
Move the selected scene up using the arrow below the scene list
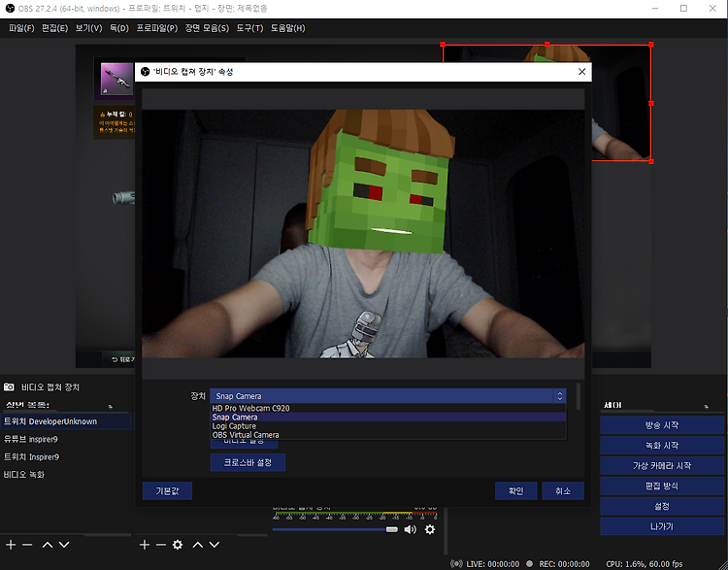pos(48,545)
